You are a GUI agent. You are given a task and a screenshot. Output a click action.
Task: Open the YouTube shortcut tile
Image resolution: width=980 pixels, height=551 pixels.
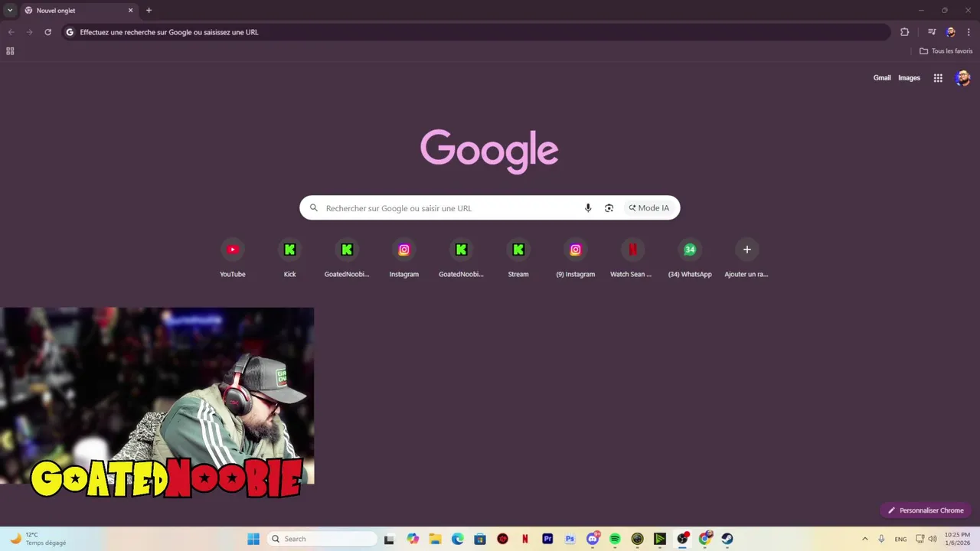pos(233,259)
